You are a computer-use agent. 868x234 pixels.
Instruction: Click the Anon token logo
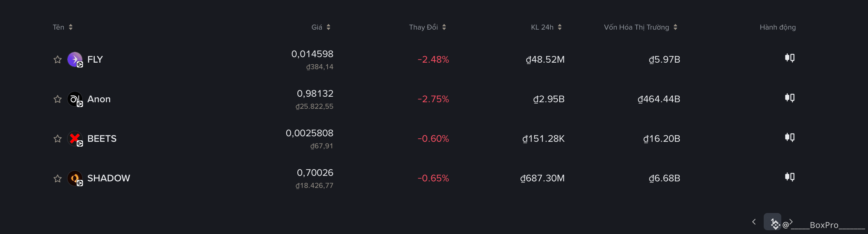coord(75,99)
